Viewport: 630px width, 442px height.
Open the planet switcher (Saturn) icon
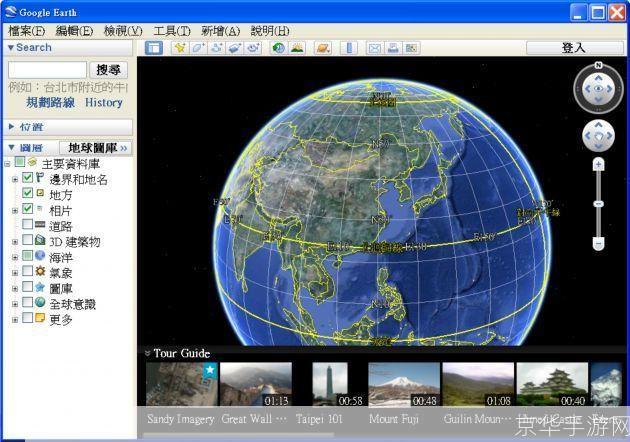[x=323, y=48]
